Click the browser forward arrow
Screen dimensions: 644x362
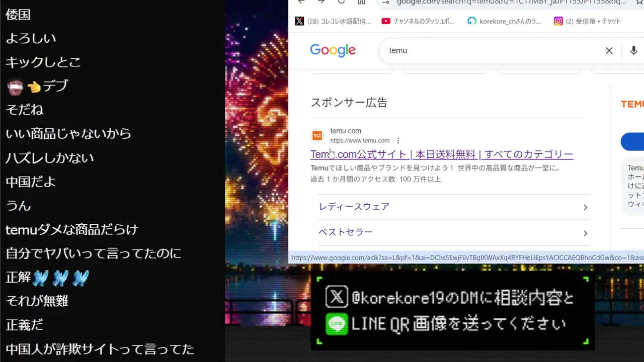pyautogui.click(x=321, y=2)
